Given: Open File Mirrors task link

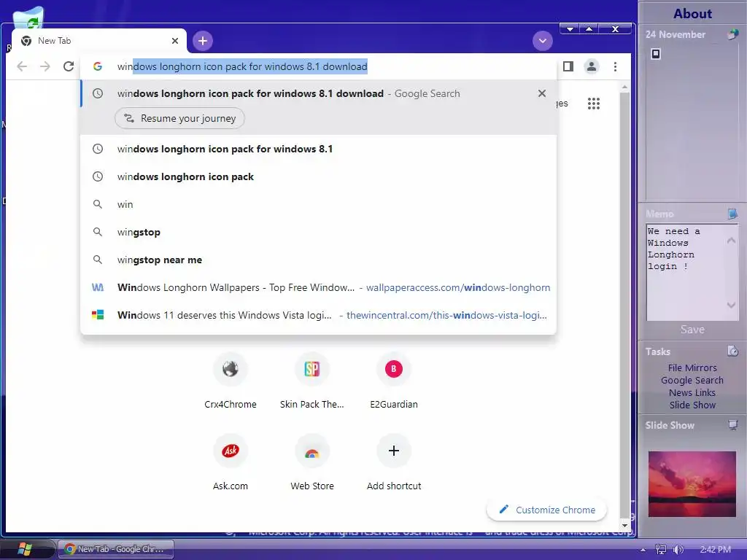Looking at the screenshot, I should point(692,367).
